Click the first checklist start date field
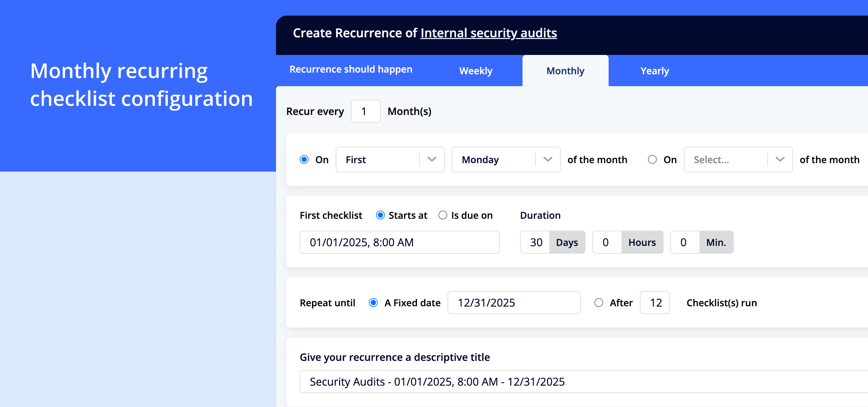 399,242
